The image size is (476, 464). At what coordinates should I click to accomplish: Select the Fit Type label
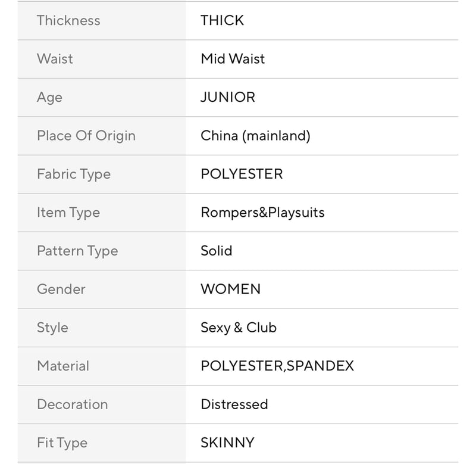(62, 443)
